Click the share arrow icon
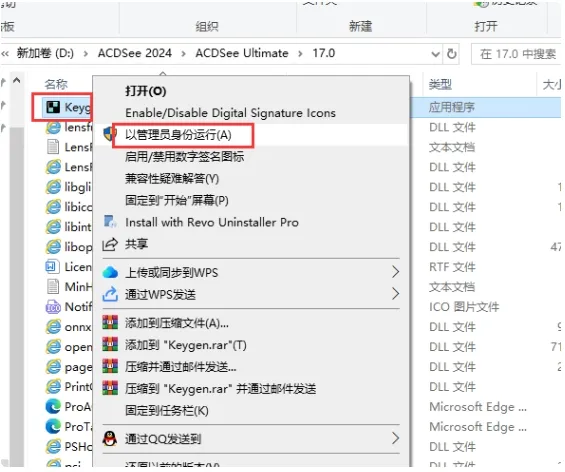This screenshot has height=472, width=565. (110, 244)
